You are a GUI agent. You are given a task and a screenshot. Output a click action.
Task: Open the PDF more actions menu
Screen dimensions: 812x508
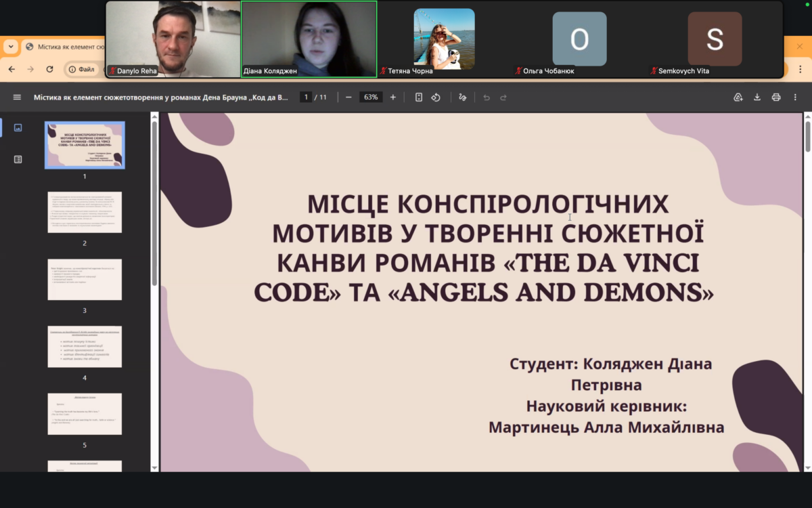click(795, 97)
